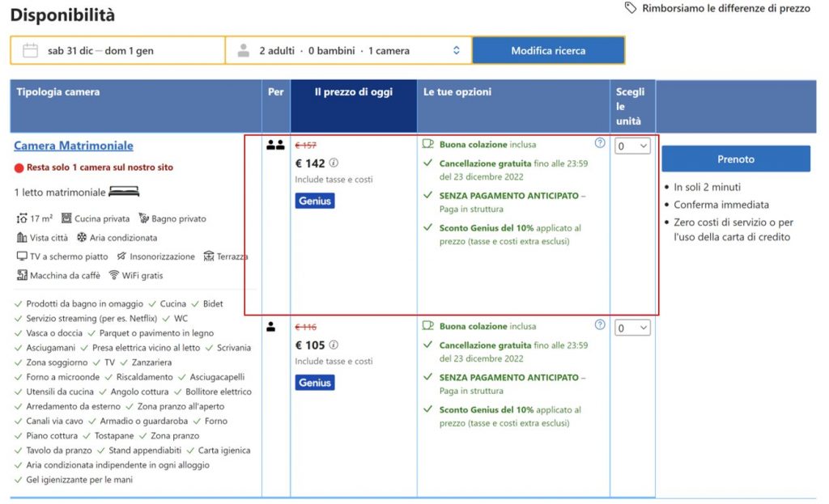Click help question mark in second options row

[600, 325]
